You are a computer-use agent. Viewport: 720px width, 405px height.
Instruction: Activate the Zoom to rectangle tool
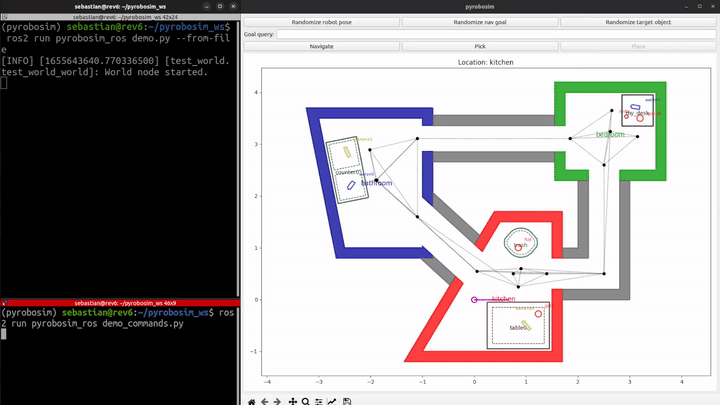pyautogui.click(x=305, y=402)
